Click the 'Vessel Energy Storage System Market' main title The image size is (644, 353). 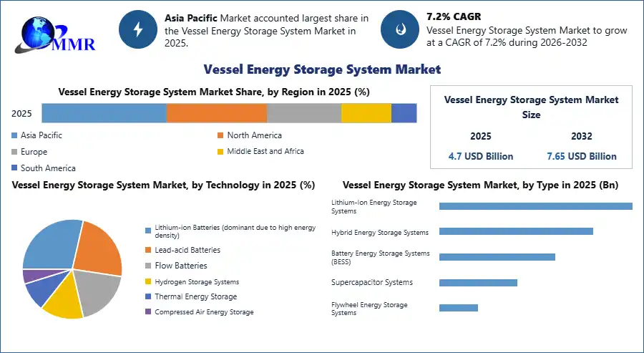click(x=323, y=69)
